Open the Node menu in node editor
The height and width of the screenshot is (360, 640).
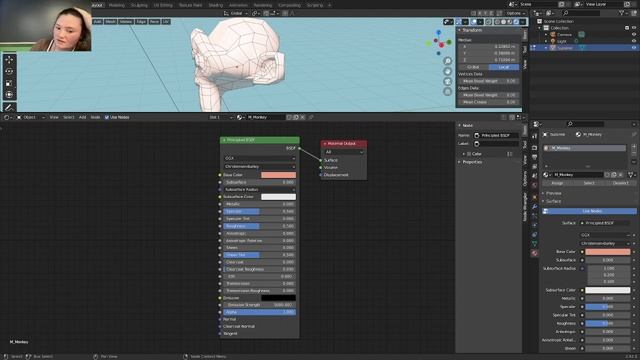pos(95,117)
